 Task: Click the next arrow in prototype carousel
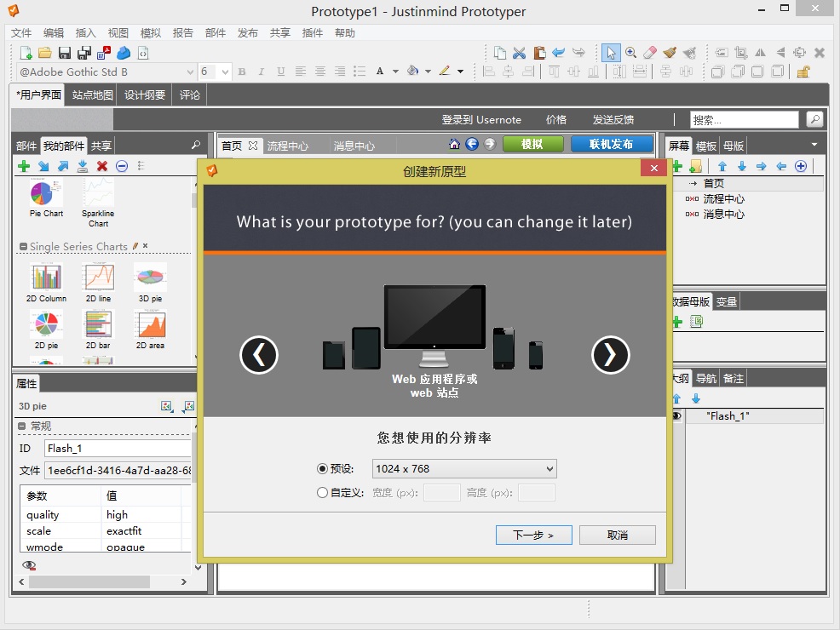(610, 355)
